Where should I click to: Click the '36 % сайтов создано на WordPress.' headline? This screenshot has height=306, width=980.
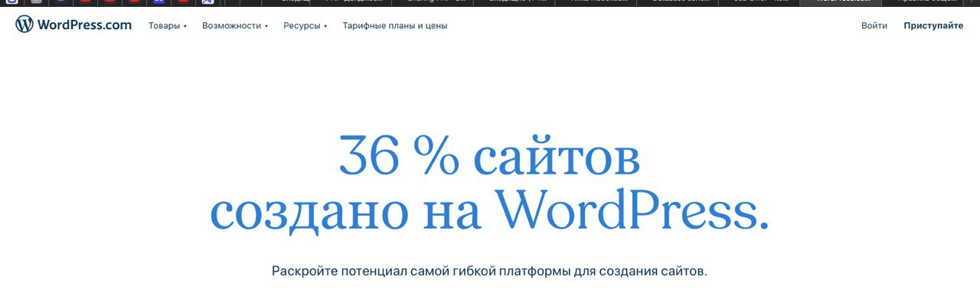tap(490, 184)
